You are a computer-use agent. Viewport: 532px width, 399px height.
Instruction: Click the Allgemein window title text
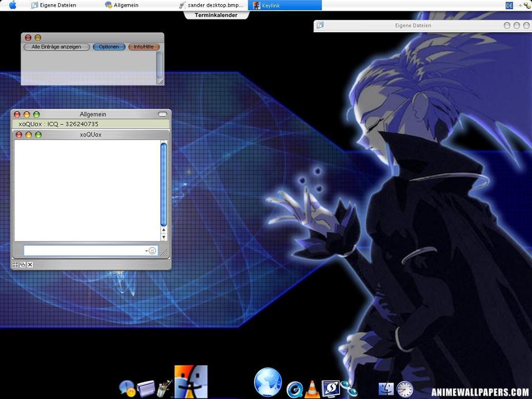[93, 114]
